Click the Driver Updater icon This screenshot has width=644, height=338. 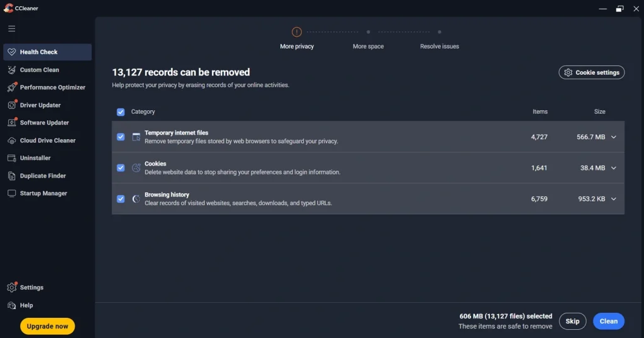(x=12, y=105)
